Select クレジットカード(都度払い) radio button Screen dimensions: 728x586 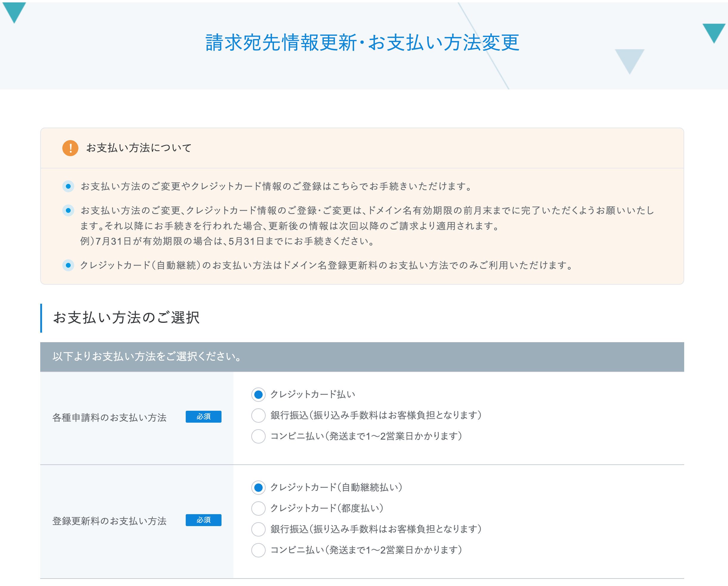[258, 509]
